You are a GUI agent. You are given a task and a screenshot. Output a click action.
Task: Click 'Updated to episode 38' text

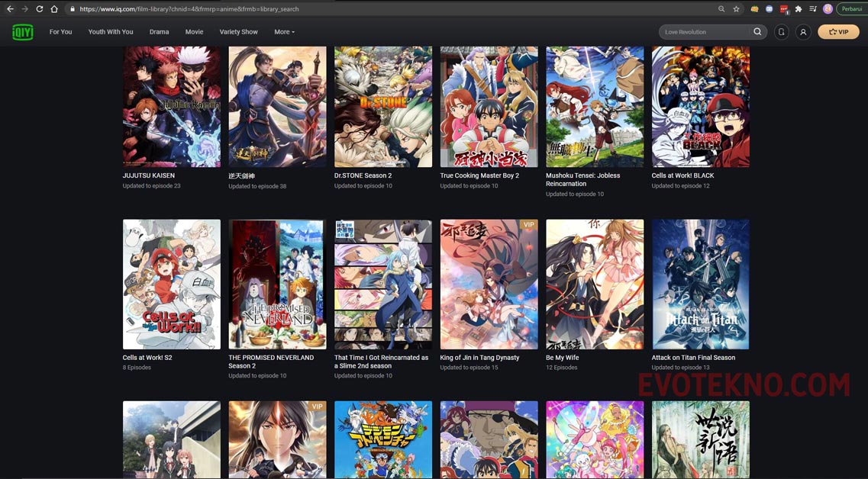click(257, 186)
